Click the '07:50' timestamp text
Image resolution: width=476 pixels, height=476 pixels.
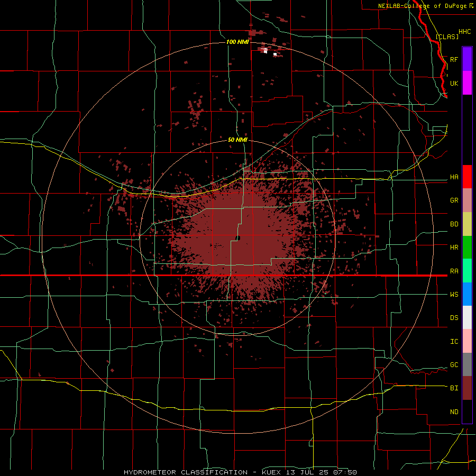coord(346,472)
